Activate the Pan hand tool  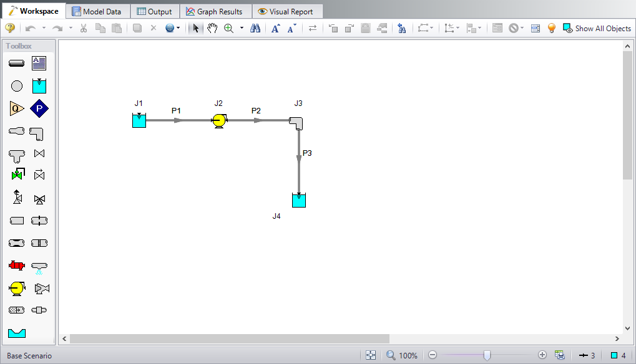tap(212, 28)
